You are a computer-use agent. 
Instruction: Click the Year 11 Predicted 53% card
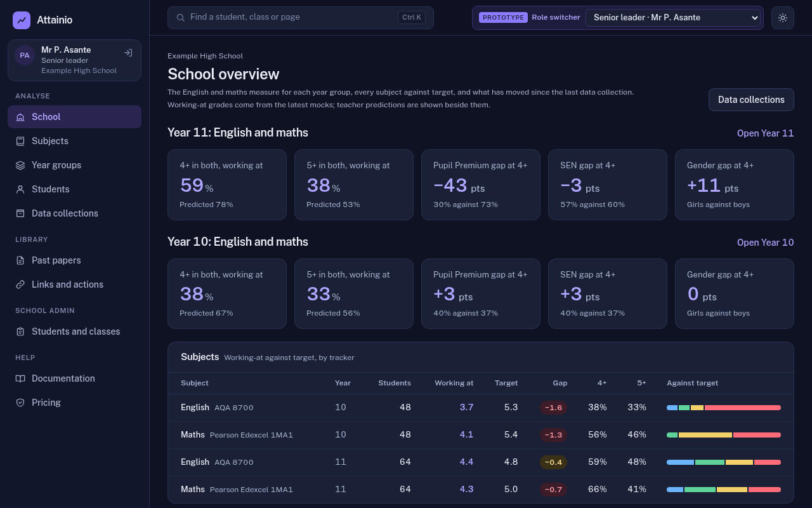tap(354, 185)
